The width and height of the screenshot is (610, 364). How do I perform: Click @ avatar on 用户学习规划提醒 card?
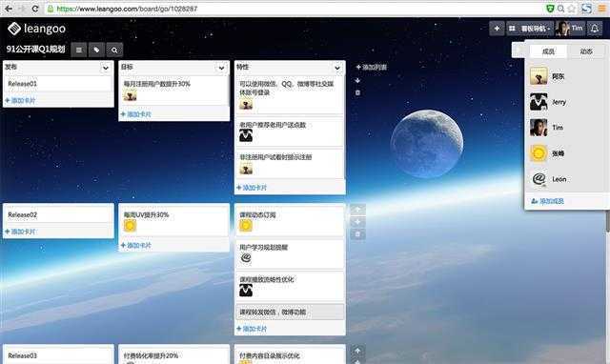coord(246,258)
